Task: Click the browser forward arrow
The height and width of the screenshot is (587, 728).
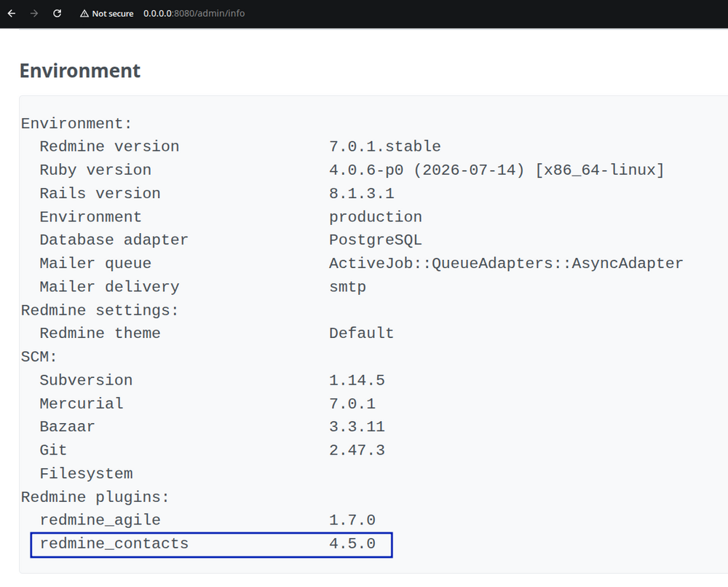Action: click(x=34, y=13)
